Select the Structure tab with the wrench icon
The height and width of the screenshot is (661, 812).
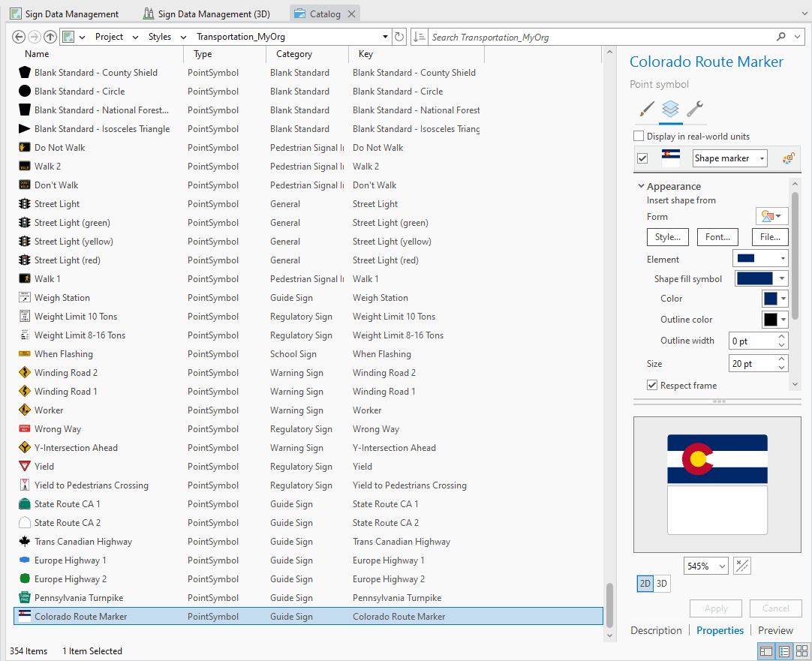point(695,110)
